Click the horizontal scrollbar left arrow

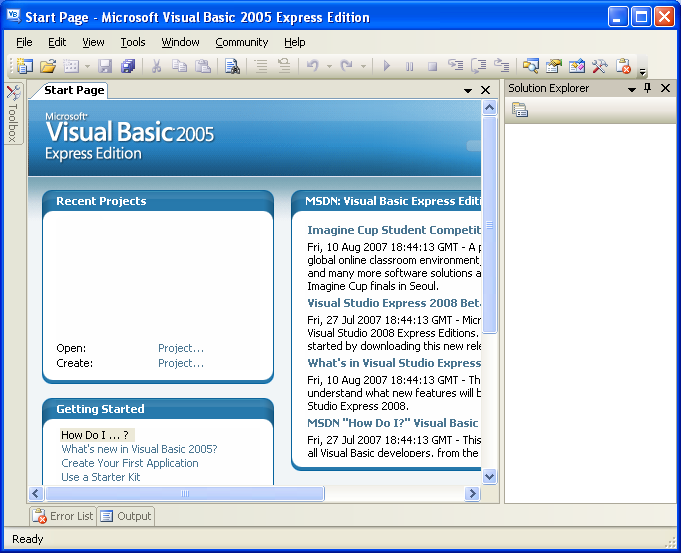click(36, 493)
